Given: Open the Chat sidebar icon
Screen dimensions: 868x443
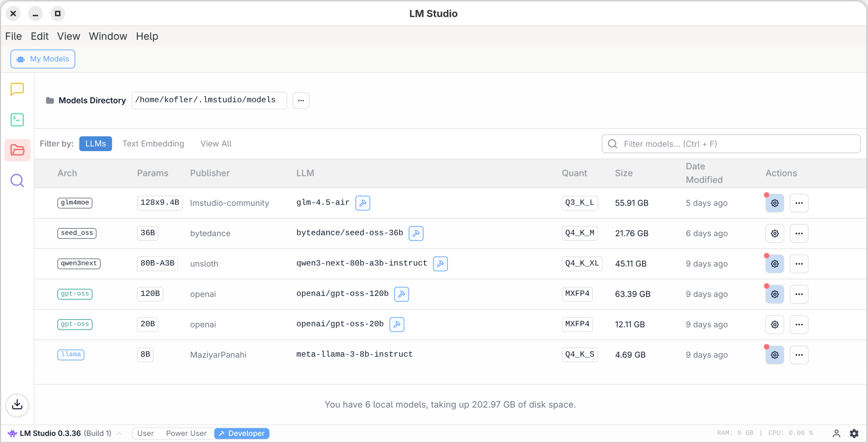Looking at the screenshot, I should 17,89.
